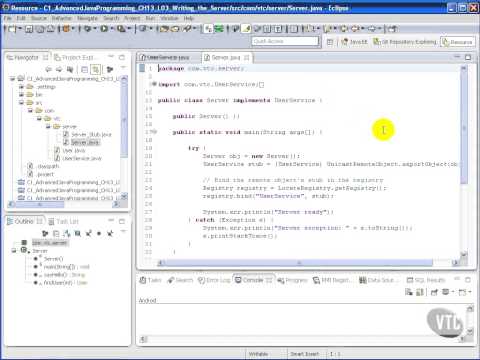This screenshot has height=360, width=480.
Task: Open the Display Selected Console dropdown arrow
Action: point(453,292)
